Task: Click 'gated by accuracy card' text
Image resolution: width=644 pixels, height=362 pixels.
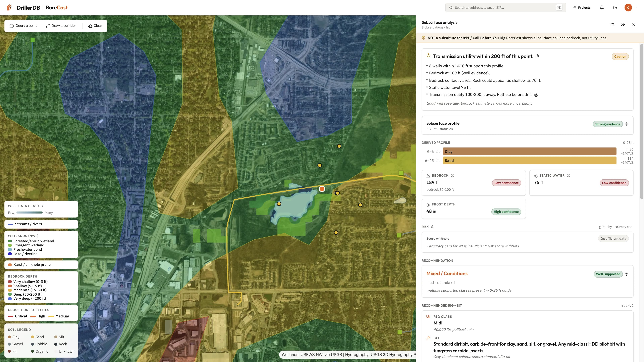Action: click(x=616, y=227)
